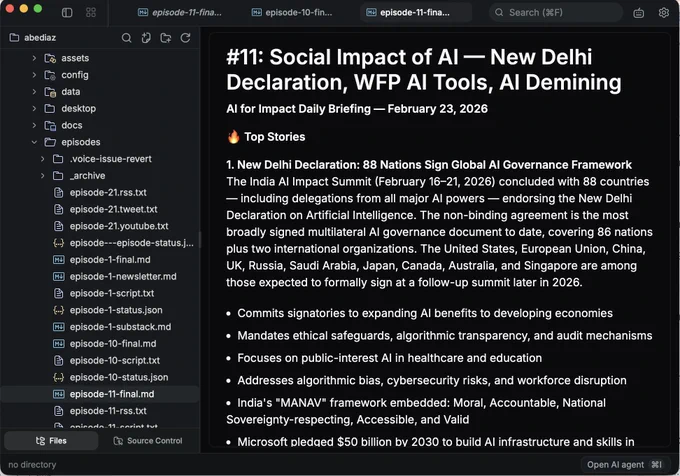Click in the Search field
This screenshot has width=680, height=476.
pos(556,13)
